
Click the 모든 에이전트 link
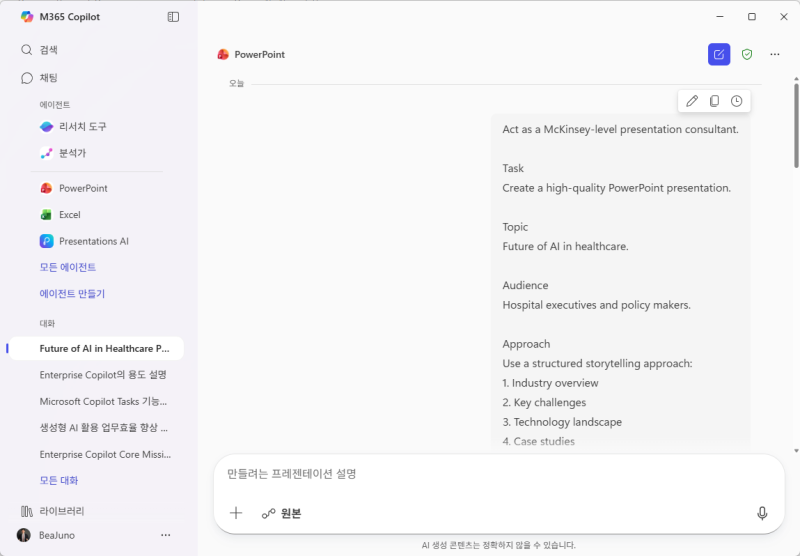tap(68, 267)
